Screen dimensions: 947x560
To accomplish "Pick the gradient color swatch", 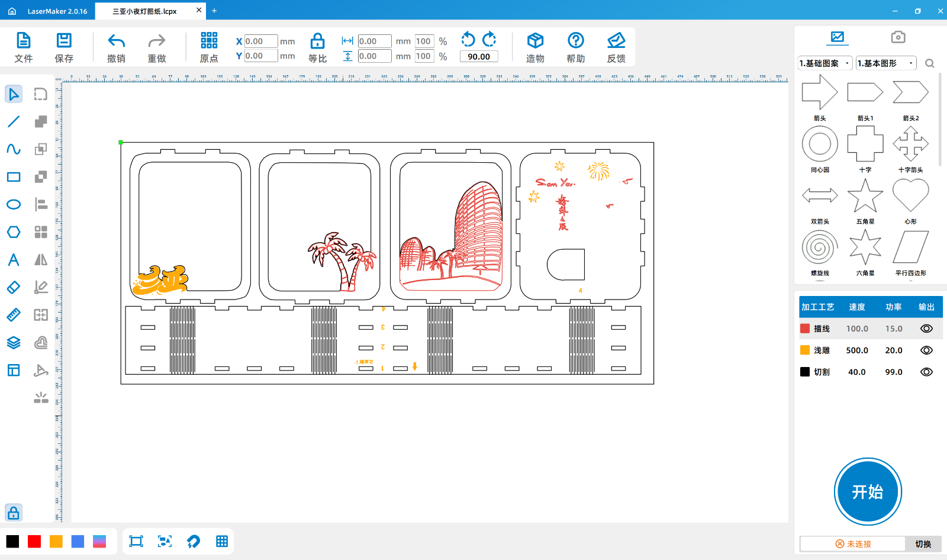I will [99, 541].
